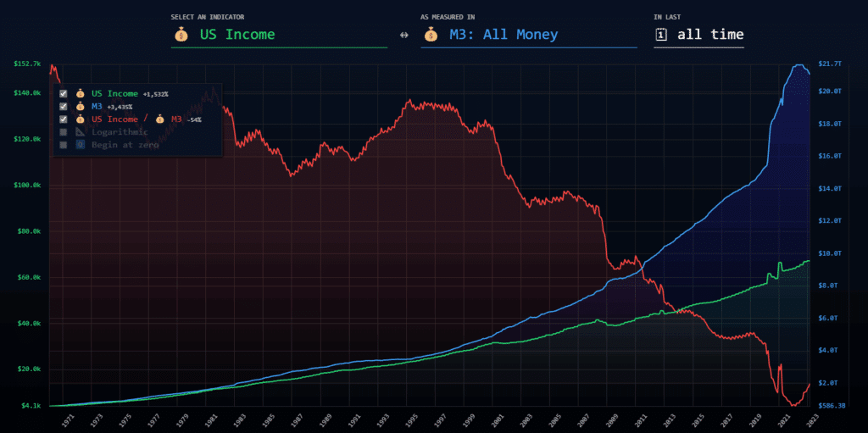Click the green US Income legend label
This screenshot has width=868, height=433.
point(114,93)
